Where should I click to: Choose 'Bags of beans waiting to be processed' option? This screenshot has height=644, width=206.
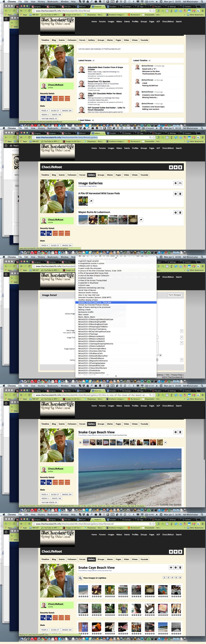[94, 307]
